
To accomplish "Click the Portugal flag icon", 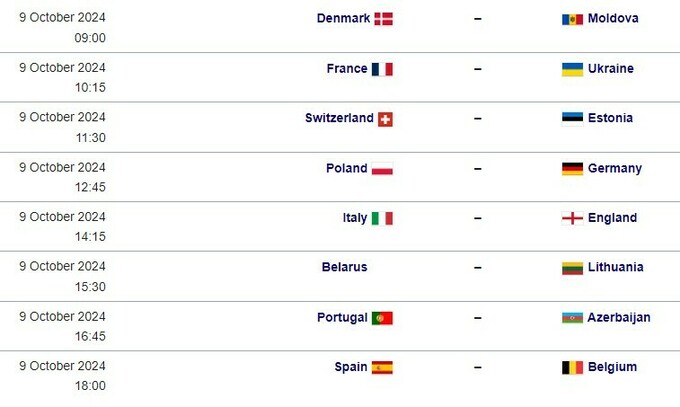I will pyautogui.click(x=382, y=318).
